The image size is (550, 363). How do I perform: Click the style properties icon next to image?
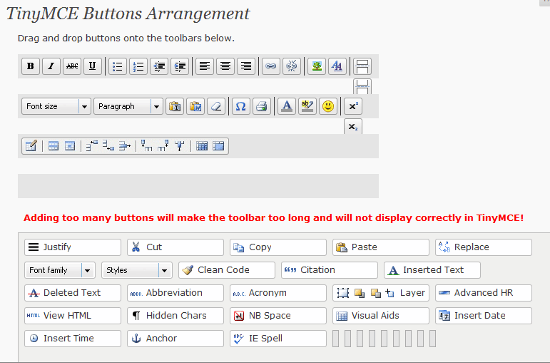337,66
